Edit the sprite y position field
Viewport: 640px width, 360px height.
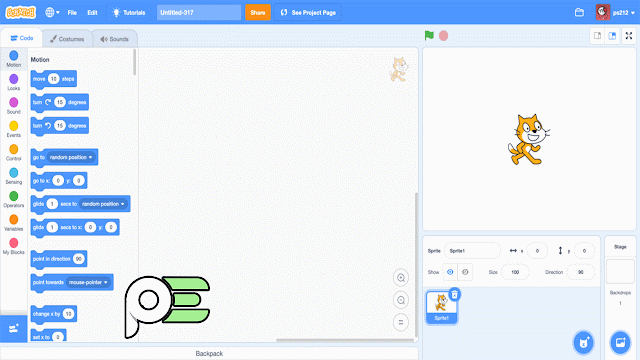tap(584, 251)
